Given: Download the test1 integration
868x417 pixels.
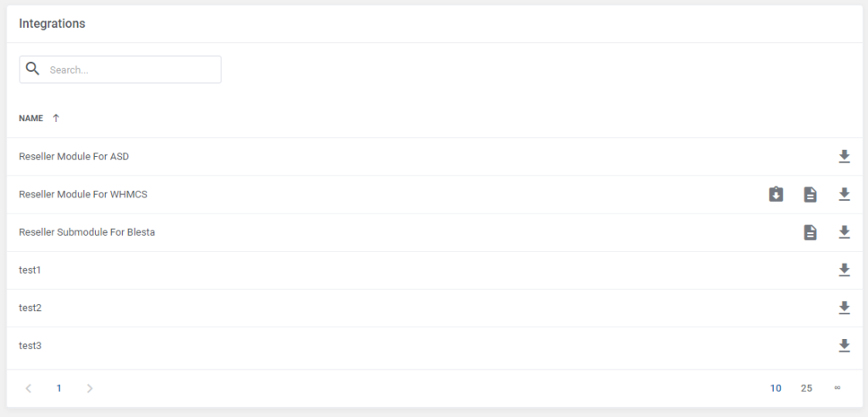Looking at the screenshot, I should pyautogui.click(x=843, y=270).
